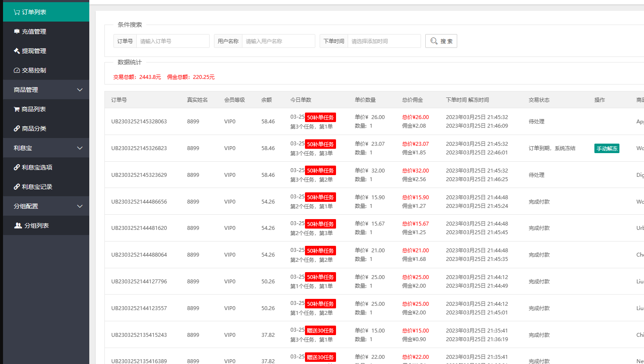The image size is (644, 364).
Task: Open the 交易控制 menu item
Action: pos(34,70)
